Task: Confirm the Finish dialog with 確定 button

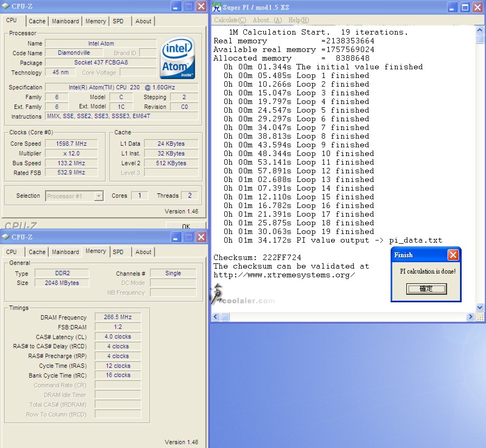Action: pos(426,289)
